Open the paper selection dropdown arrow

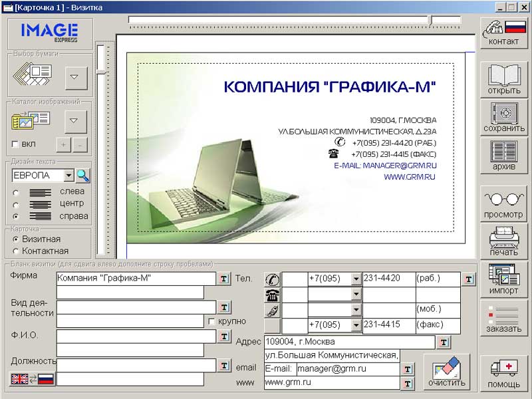76,78
